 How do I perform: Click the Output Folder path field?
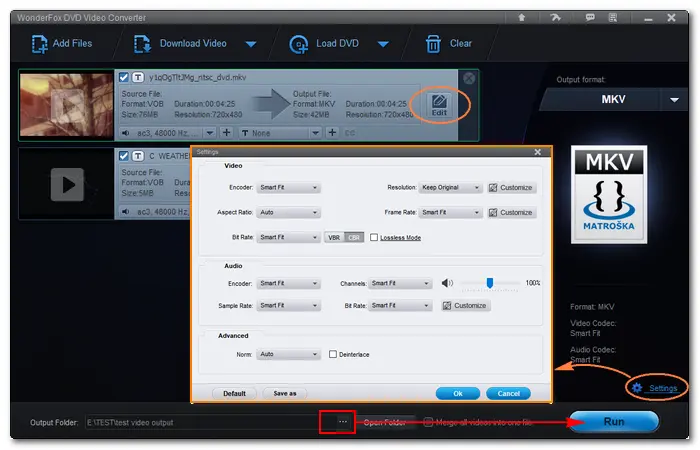(x=208, y=422)
